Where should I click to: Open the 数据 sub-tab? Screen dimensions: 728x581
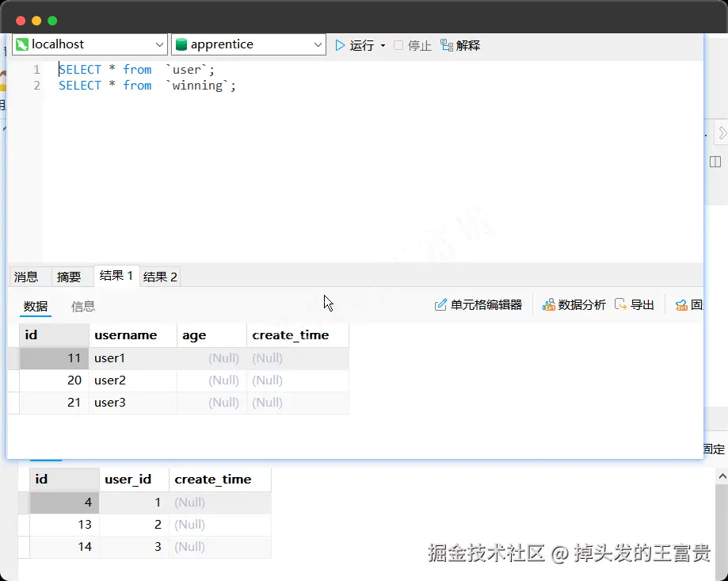pos(36,307)
